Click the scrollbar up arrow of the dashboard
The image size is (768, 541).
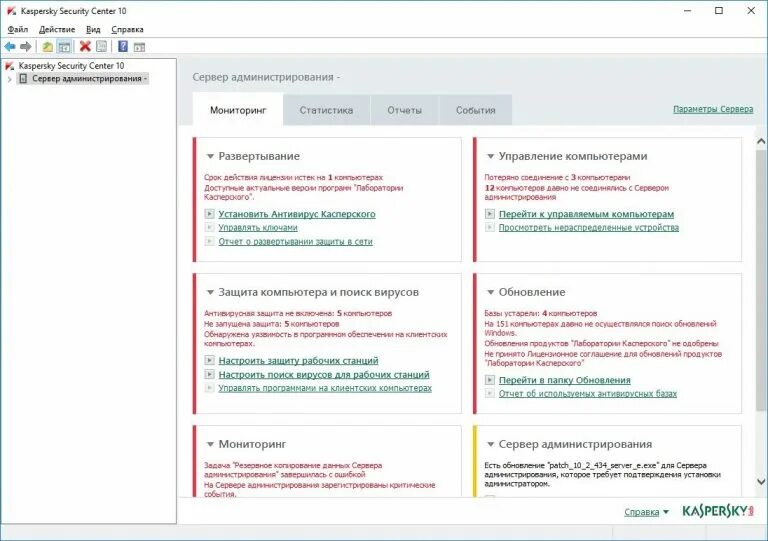(x=761, y=141)
